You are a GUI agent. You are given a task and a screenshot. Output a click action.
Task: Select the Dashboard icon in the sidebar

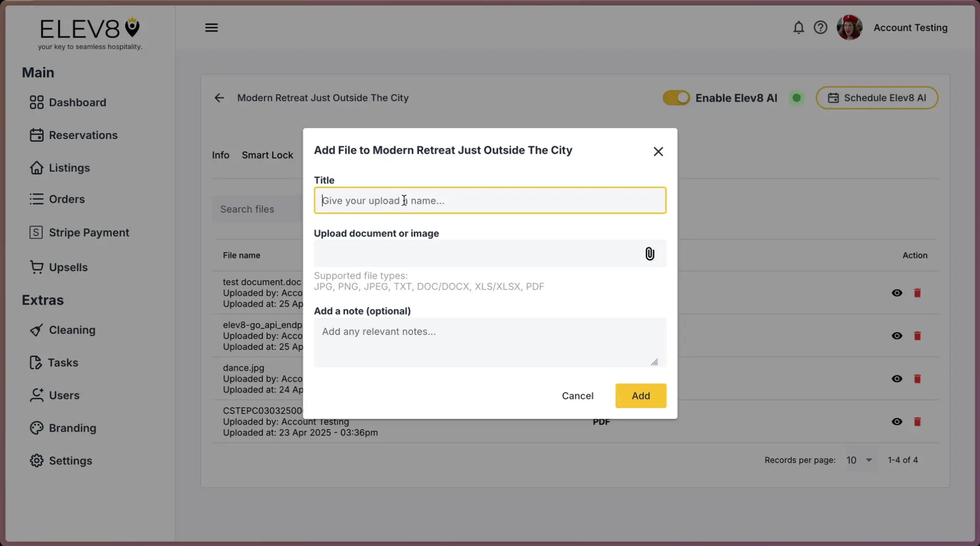[x=36, y=102]
